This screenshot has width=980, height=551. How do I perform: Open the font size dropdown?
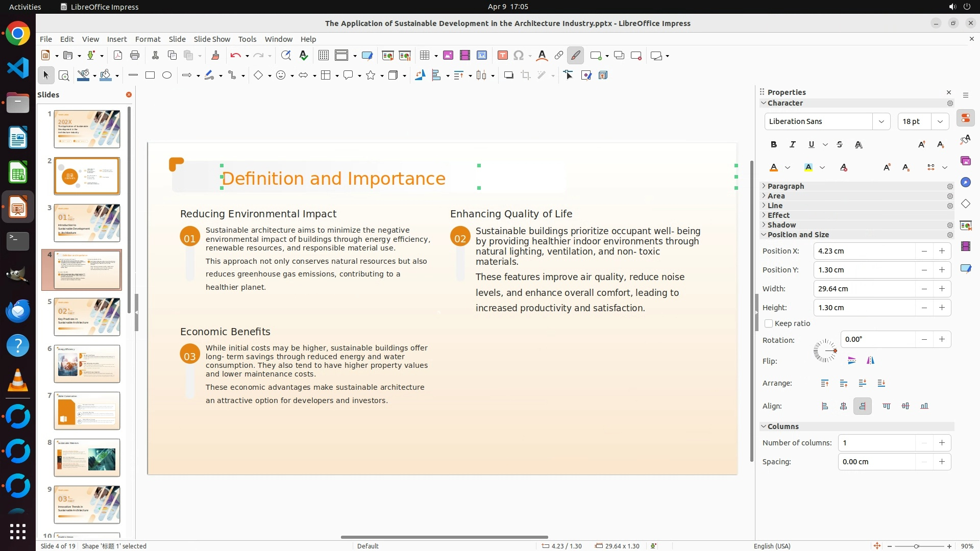point(940,121)
